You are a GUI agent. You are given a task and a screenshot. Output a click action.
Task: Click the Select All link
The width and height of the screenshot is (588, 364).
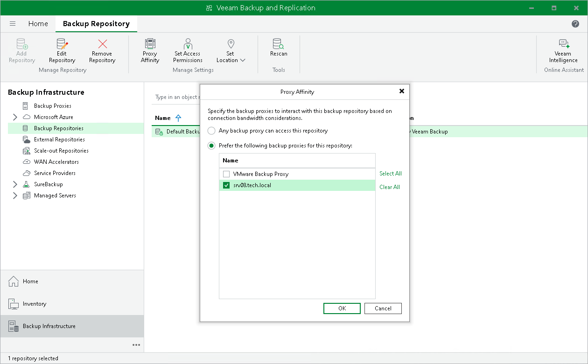click(x=390, y=174)
